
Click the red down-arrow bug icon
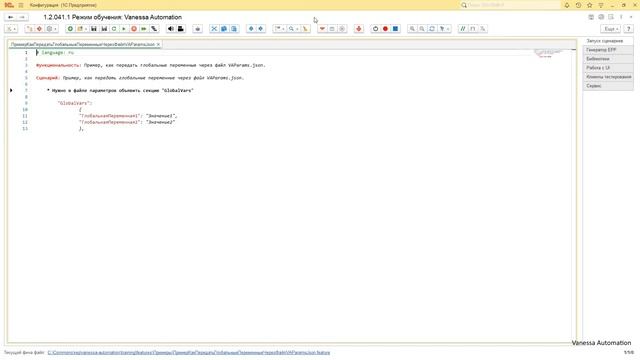coord(359,29)
